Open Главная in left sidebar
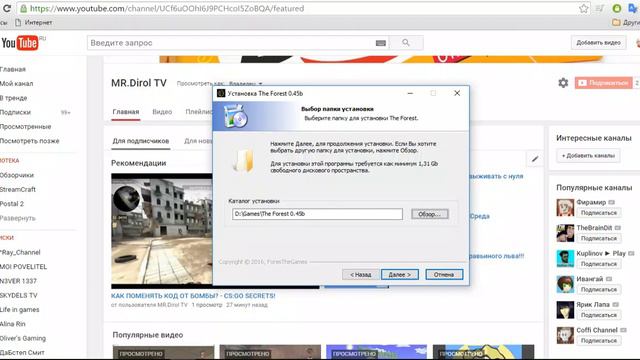640x360 pixels. [13, 69]
